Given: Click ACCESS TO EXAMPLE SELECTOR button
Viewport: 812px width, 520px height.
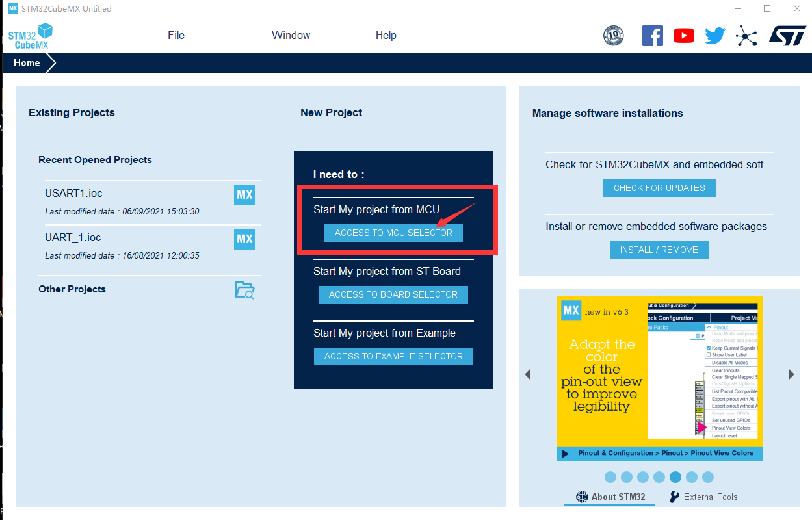Looking at the screenshot, I should pyautogui.click(x=393, y=356).
